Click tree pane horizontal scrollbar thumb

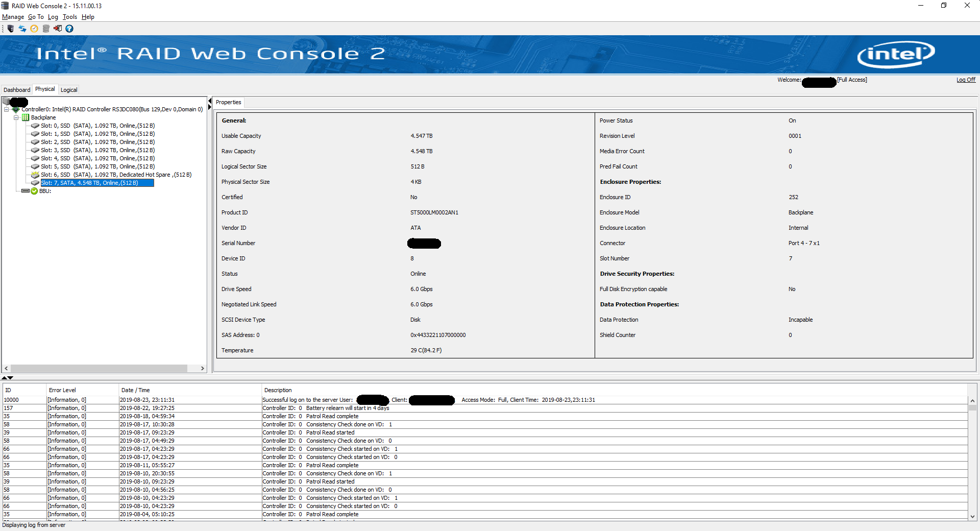(99, 368)
